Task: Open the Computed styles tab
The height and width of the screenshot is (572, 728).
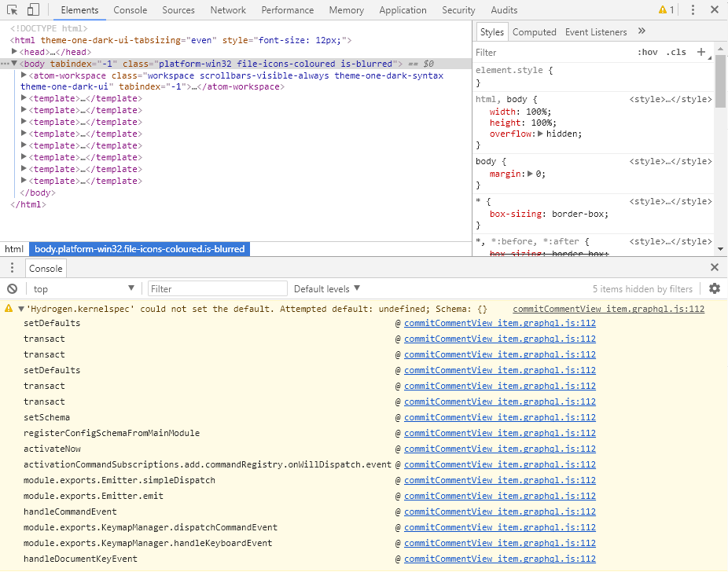Action: (x=535, y=32)
